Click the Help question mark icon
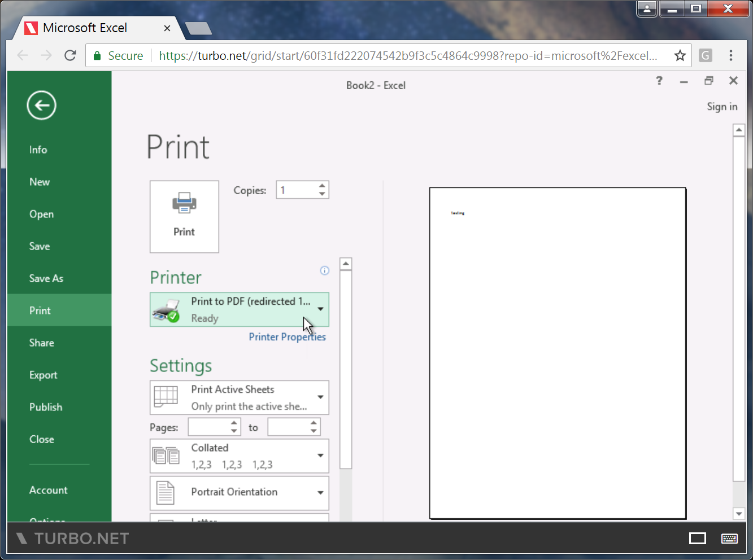This screenshot has height=560, width=753. tap(659, 81)
